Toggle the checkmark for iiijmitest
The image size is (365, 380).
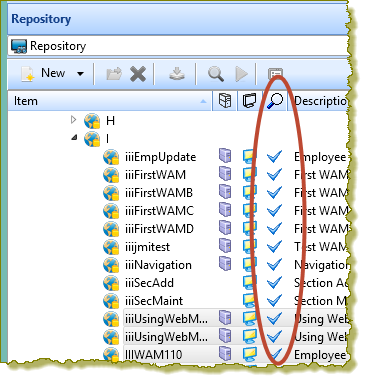click(x=274, y=246)
